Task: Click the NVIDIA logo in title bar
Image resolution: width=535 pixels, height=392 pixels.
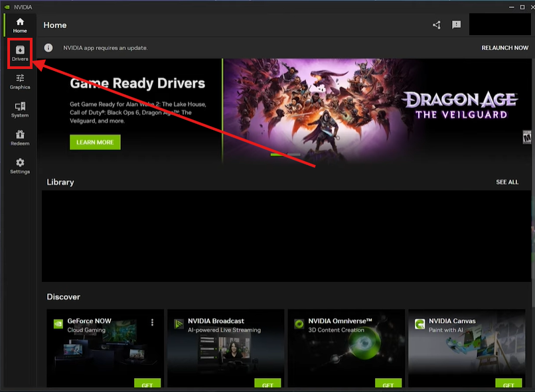Action: point(7,7)
